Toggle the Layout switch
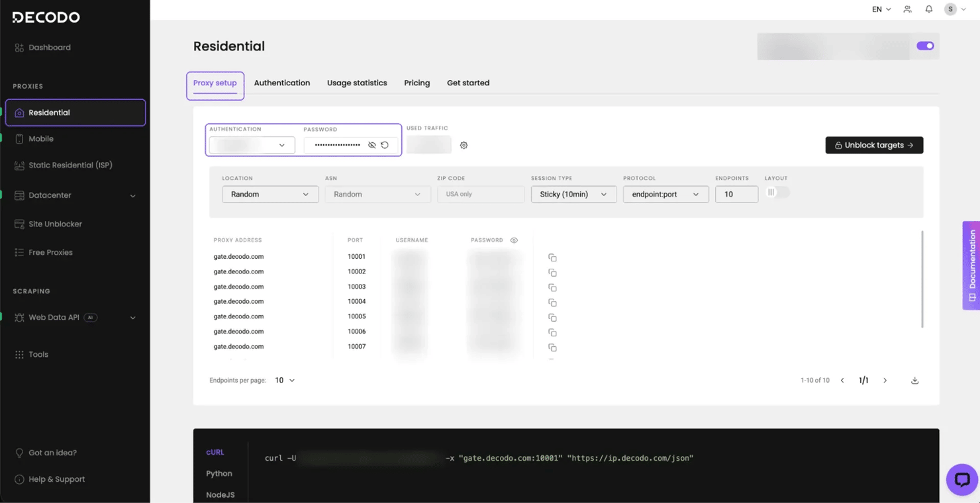 pos(777,193)
